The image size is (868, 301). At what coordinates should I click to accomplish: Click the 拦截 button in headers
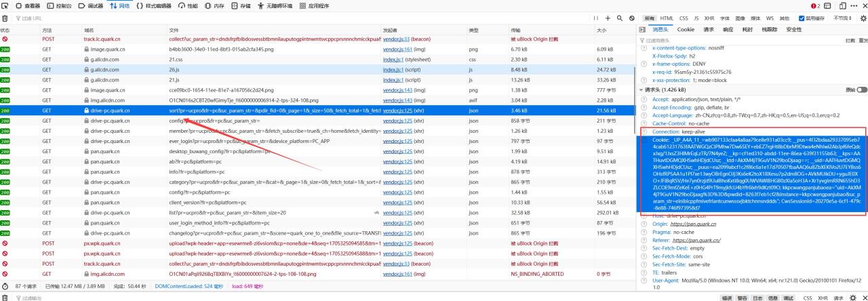tap(850, 41)
